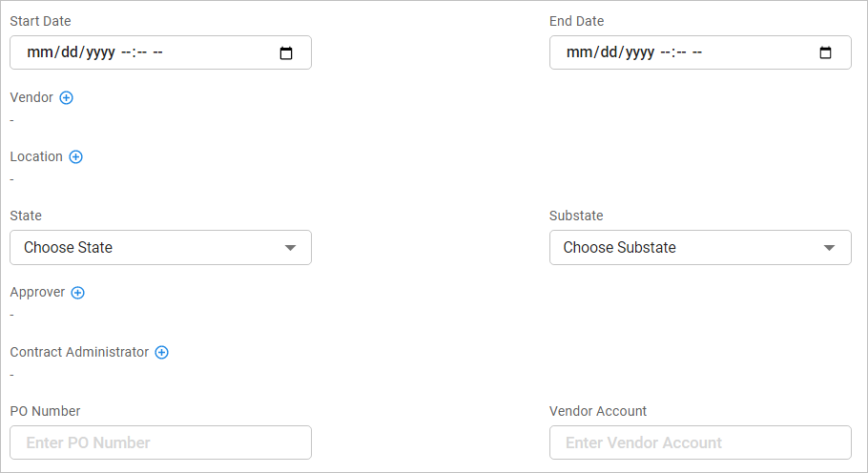Select the day segment of Start Date
Screen dimensions: 868x473
click(67, 53)
